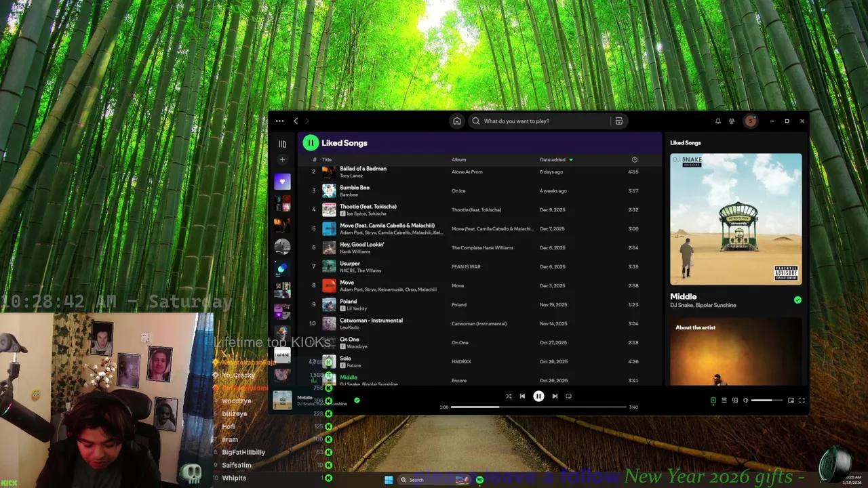Click the song progress bar

[x=538, y=407]
